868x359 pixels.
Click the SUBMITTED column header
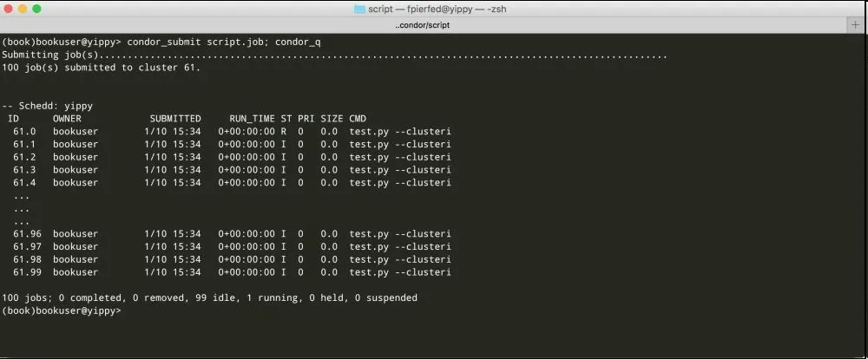coord(175,119)
